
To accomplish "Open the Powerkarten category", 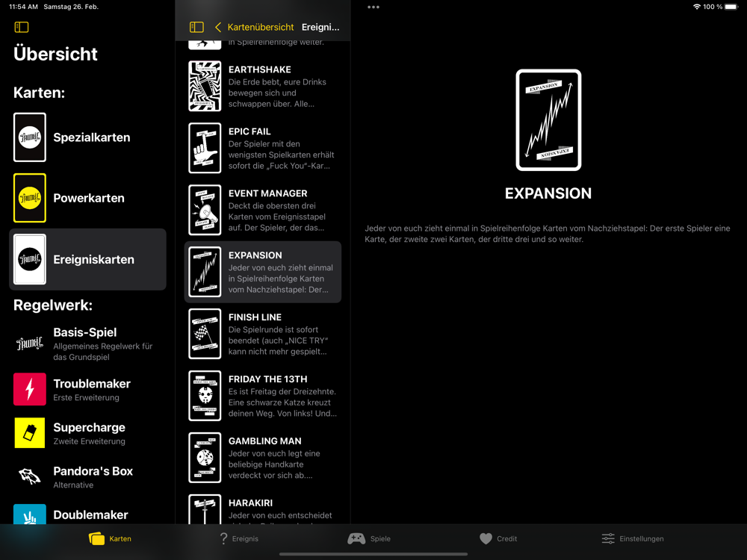I will [x=87, y=198].
